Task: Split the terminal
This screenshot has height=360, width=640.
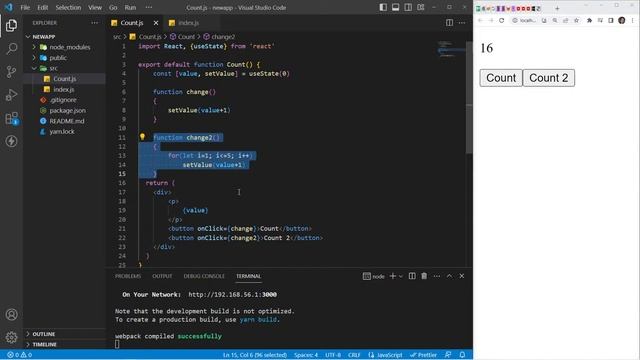Action: 412,276
